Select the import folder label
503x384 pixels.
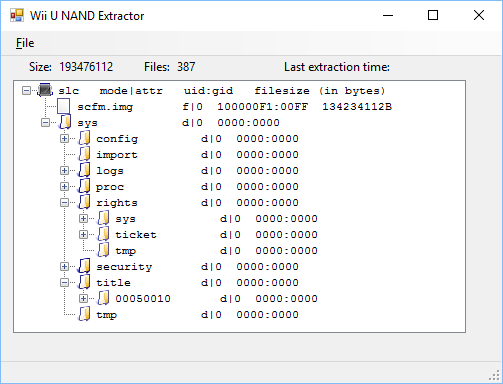(117, 155)
